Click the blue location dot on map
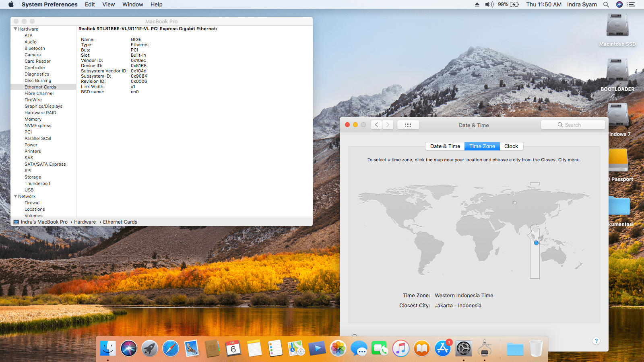644x362 pixels. [536, 243]
